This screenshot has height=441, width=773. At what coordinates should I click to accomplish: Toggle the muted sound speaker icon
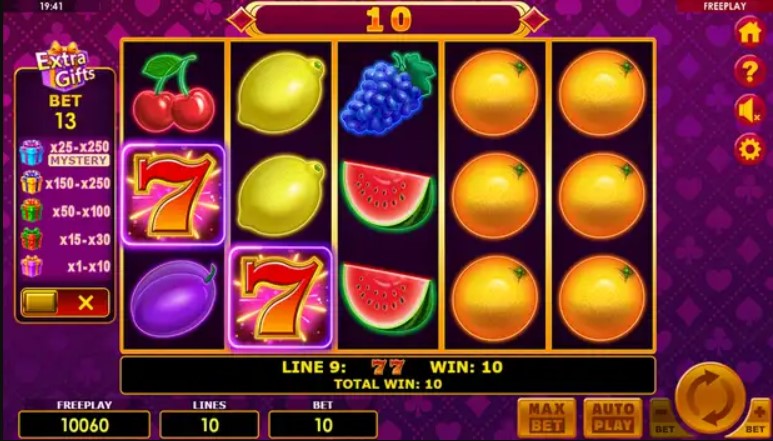(x=749, y=110)
